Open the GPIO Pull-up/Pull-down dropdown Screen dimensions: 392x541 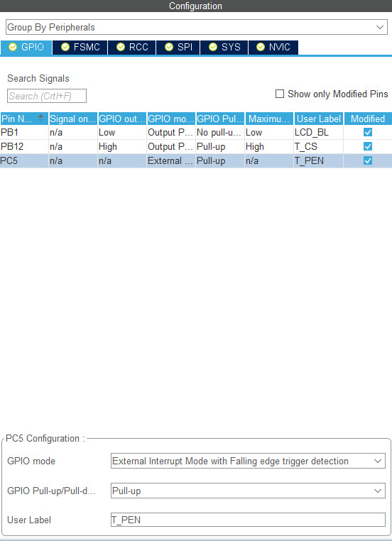tap(248, 491)
